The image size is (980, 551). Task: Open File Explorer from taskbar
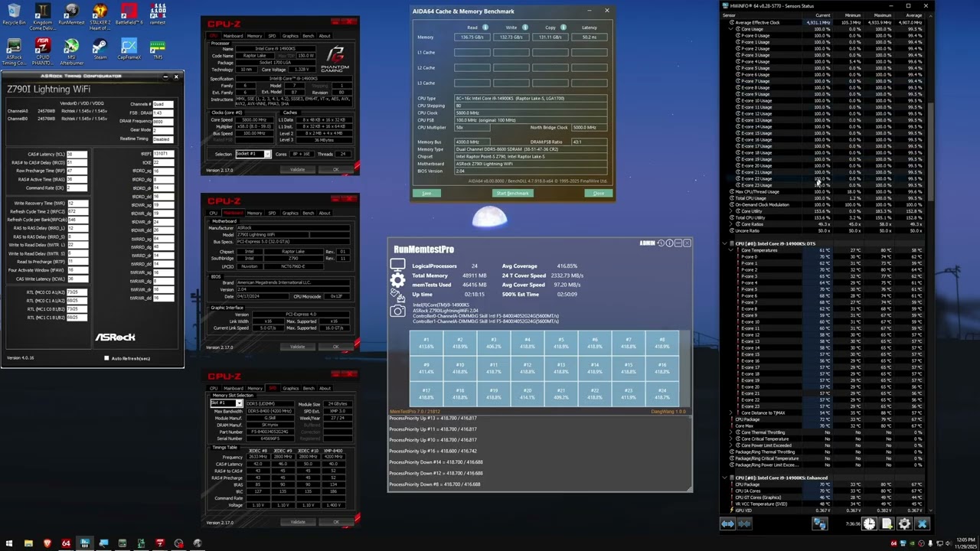coord(28,543)
